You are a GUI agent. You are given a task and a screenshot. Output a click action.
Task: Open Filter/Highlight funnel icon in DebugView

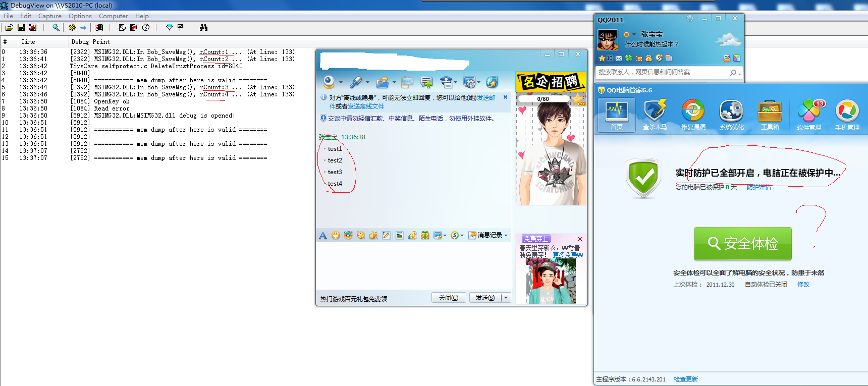point(169,27)
